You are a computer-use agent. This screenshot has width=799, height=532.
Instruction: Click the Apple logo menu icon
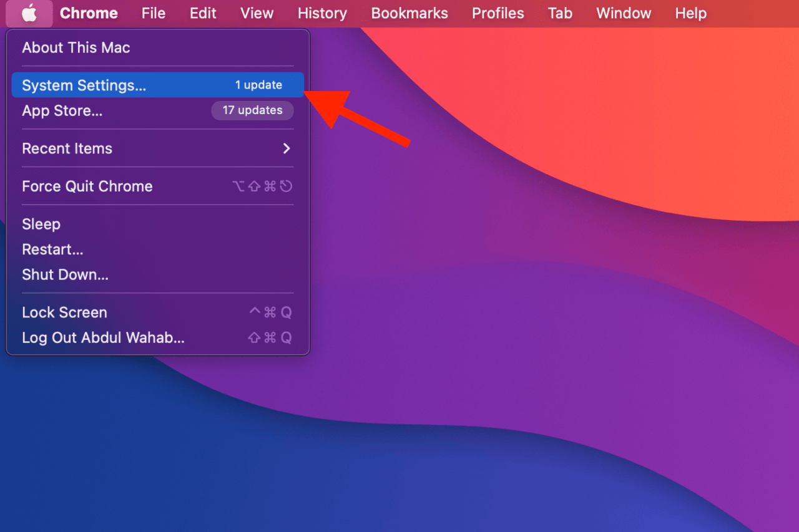pos(29,13)
